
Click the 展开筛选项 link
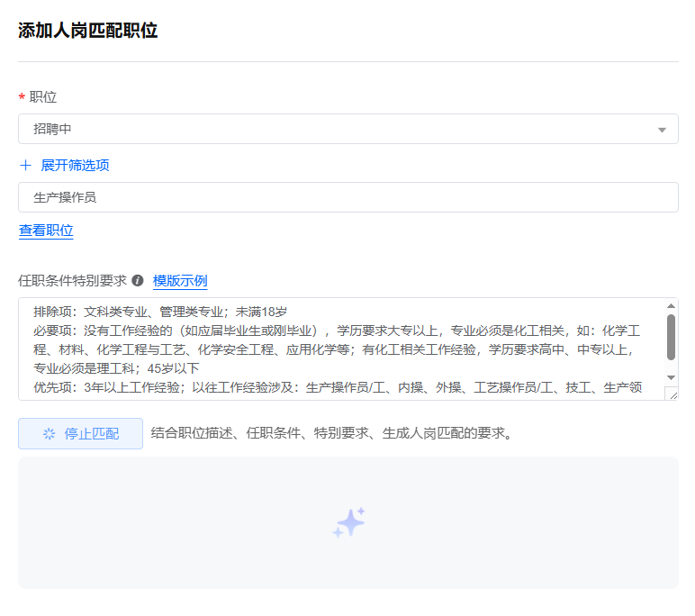pyautogui.click(x=75, y=166)
